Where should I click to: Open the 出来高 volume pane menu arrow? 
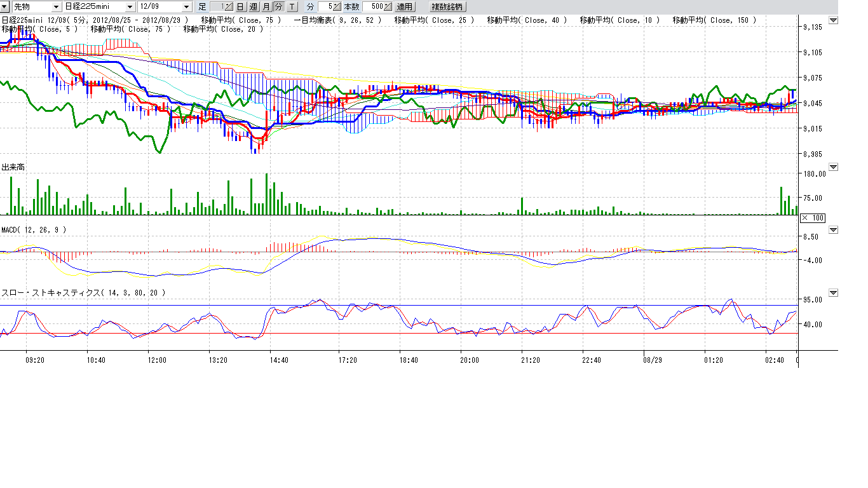834,167
